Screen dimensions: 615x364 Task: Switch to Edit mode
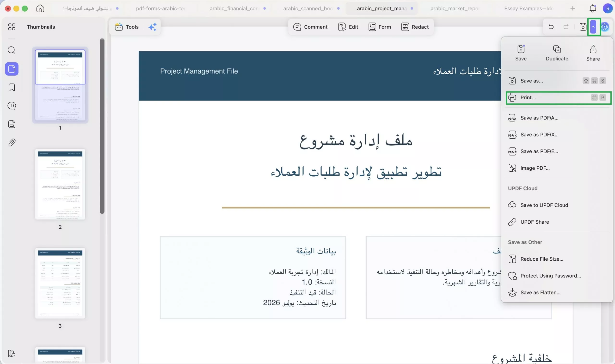(x=348, y=27)
